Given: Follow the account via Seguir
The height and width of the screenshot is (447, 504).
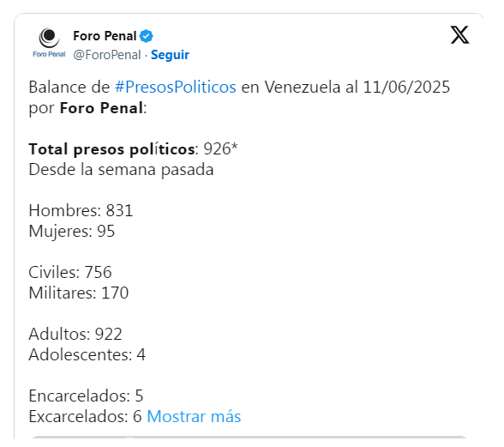Looking at the screenshot, I should click(x=170, y=55).
